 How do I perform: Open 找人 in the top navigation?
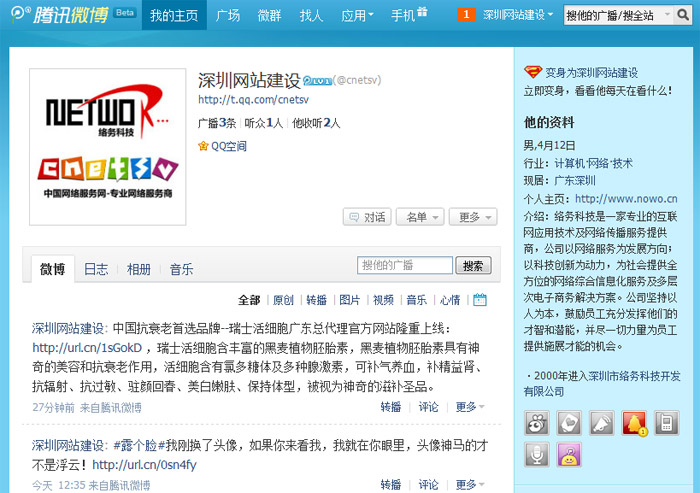[311, 15]
